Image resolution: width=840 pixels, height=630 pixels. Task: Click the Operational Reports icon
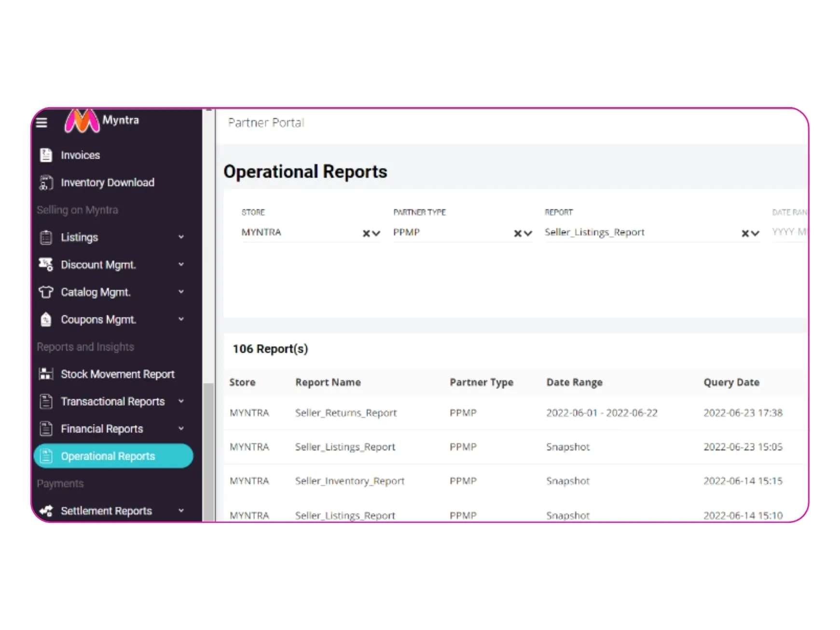tap(46, 456)
